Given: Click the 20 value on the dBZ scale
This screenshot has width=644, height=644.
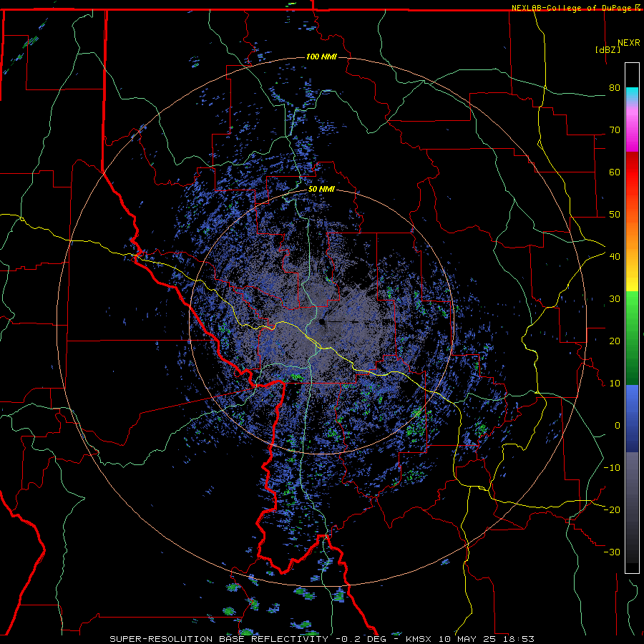Looking at the screenshot, I should (615, 341).
